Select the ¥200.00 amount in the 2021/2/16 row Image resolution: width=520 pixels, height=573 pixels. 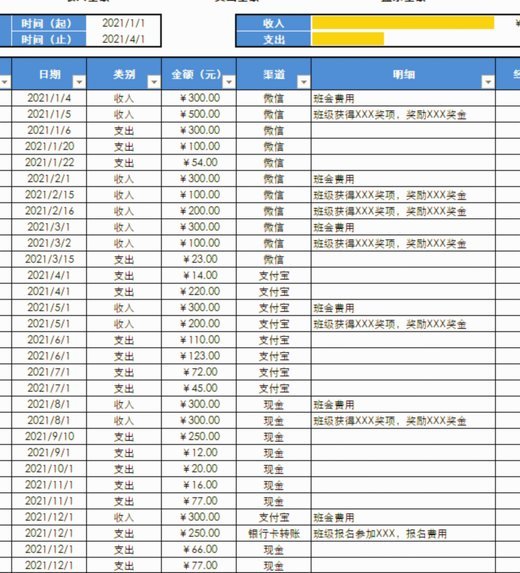click(x=199, y=210)
